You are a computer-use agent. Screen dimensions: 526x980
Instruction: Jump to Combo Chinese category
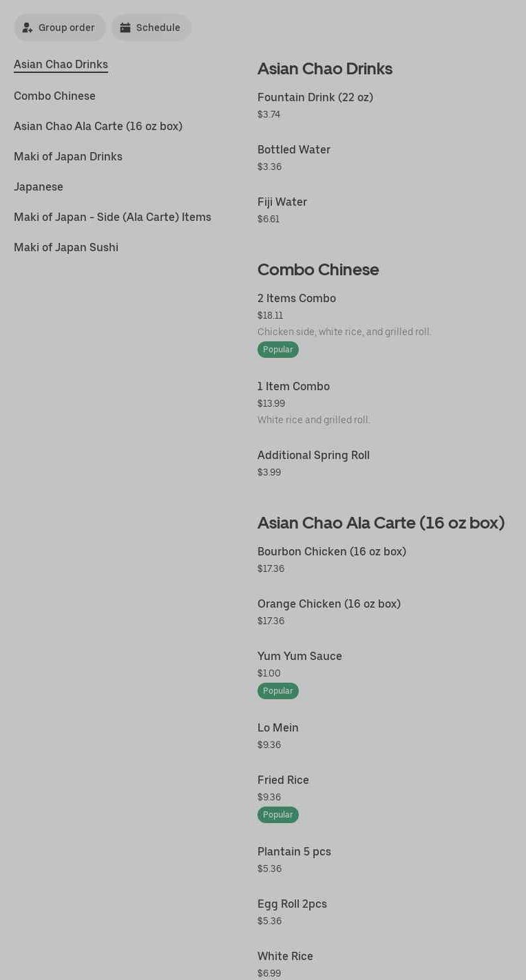tap(54, 96)
